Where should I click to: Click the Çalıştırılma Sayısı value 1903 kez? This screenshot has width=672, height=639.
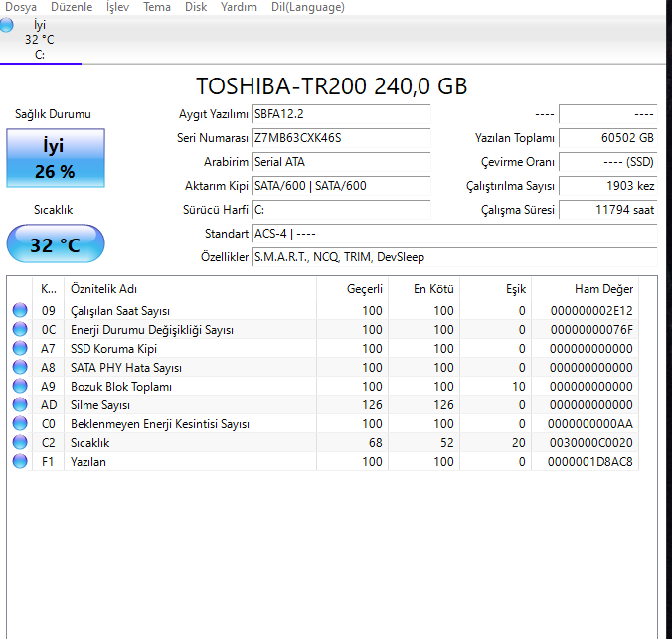pyautogui.click(x=608, y=186)
